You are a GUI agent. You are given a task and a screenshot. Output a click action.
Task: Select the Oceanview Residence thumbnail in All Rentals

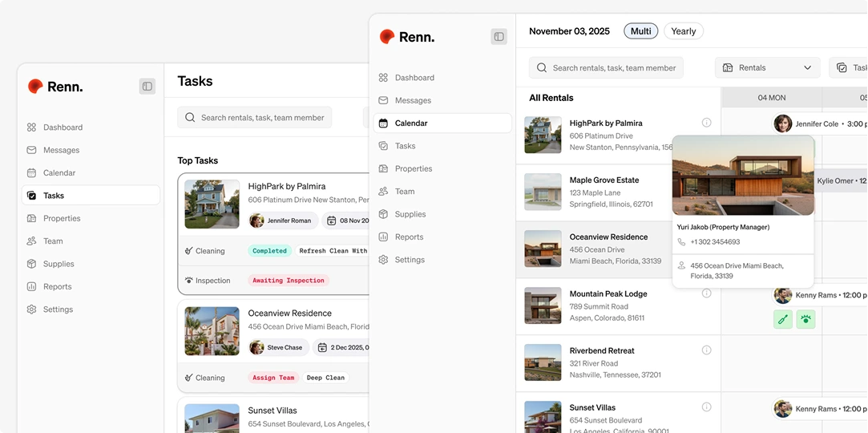(x=543, y=249)
